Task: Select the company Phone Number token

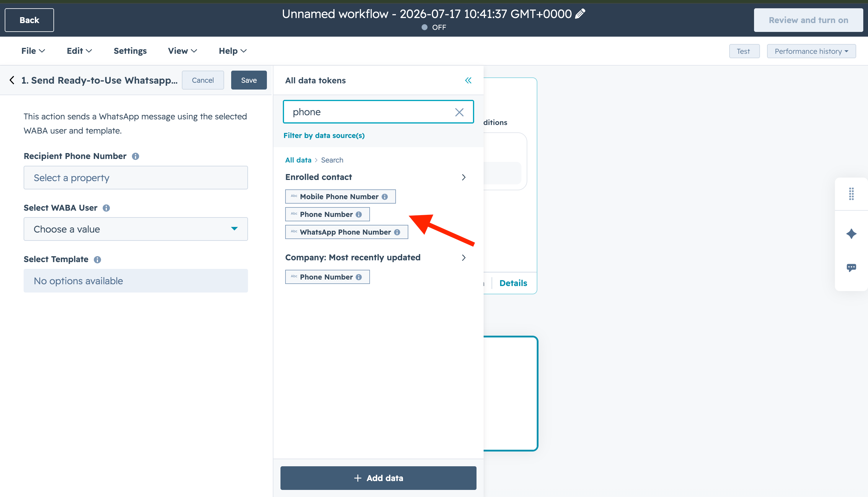Action: 327,277
